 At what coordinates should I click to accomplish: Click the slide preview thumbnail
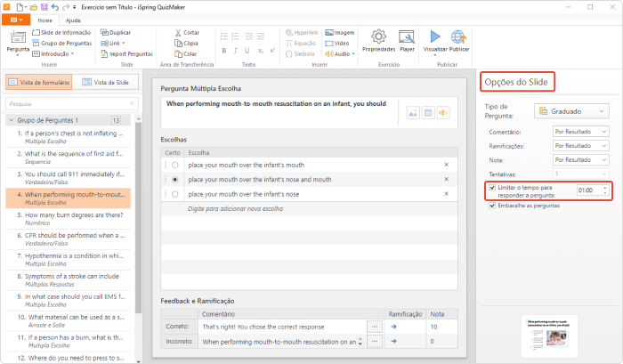coord(549,336)
